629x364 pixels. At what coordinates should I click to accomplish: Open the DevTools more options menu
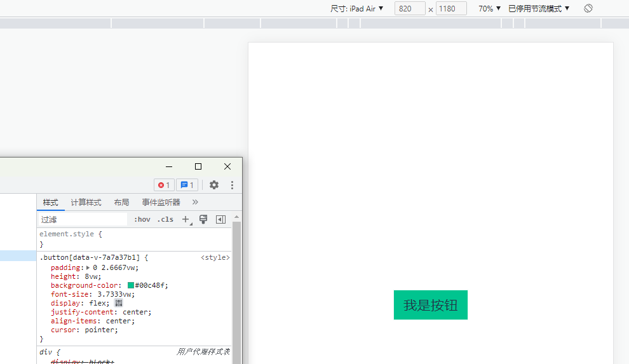click(x=232, y=185)
